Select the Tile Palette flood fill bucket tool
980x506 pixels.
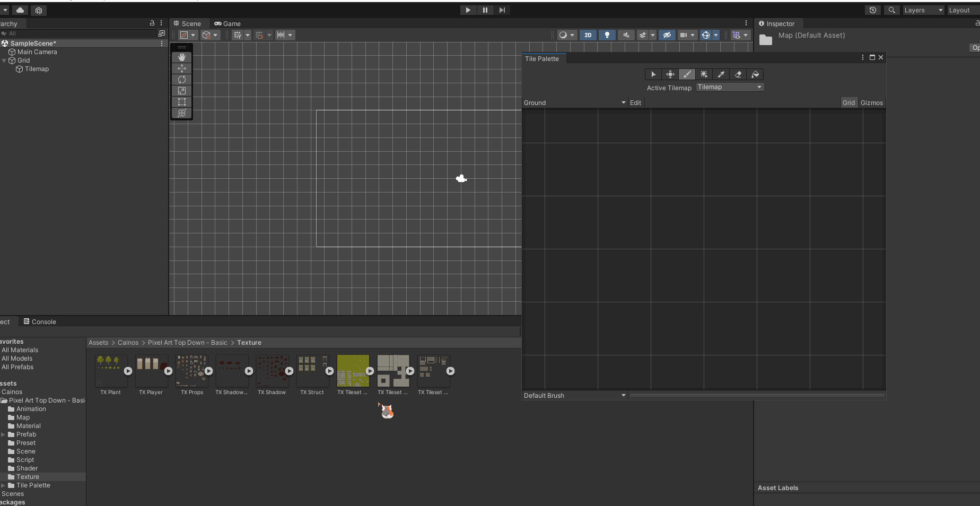[755, 74]
